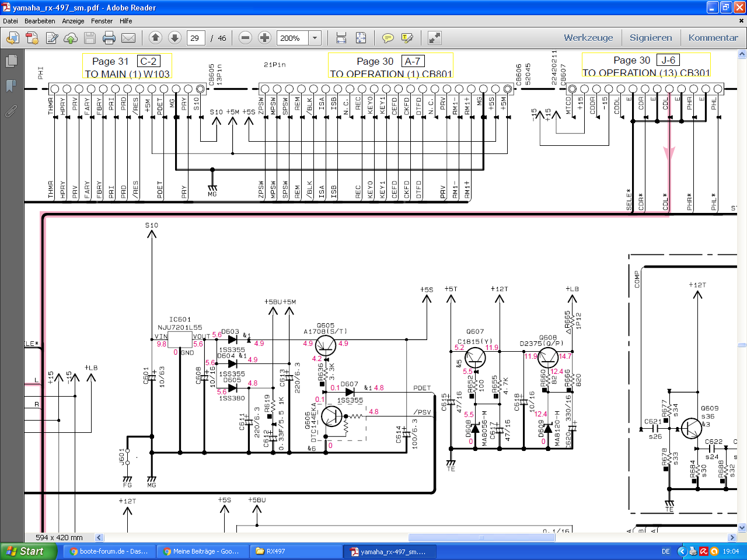
Task: Follow Page 30 TO OPERATION CB301 link
Action: [646, 65]
